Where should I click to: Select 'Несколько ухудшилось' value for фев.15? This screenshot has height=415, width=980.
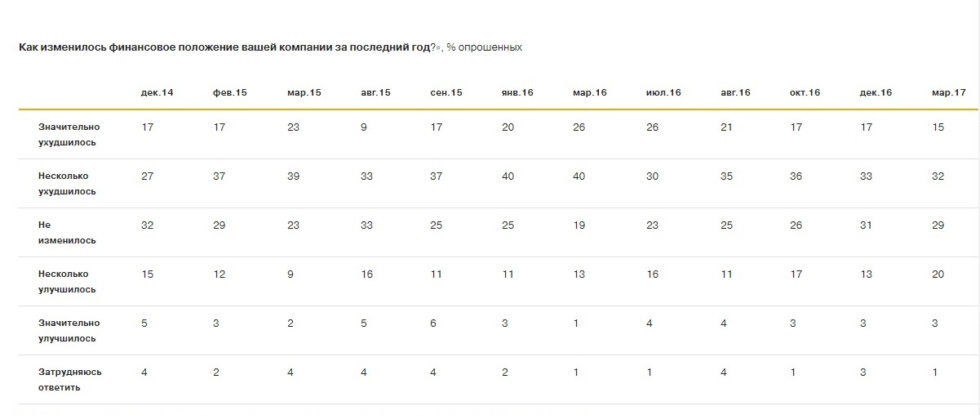click(220, 176)
